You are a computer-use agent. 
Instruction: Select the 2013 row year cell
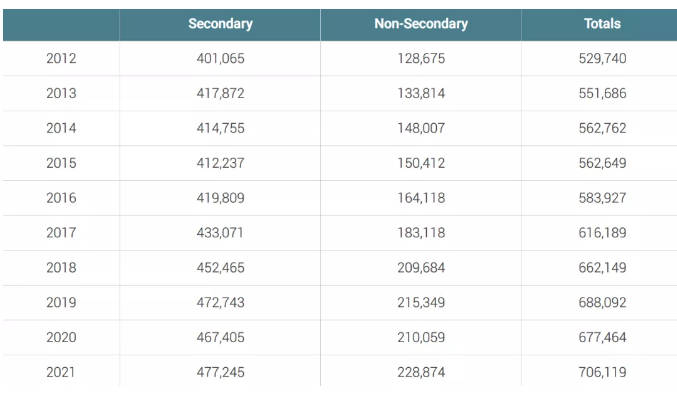click(61, 93)
